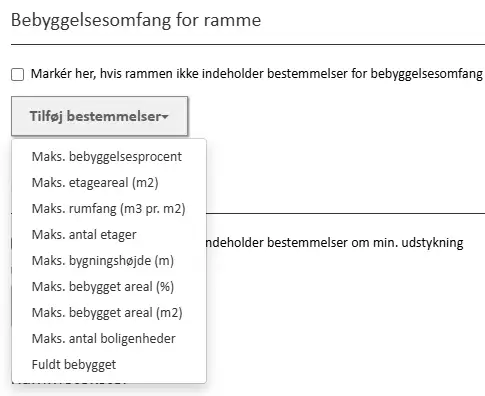Click the caret arrow on Tilføj bestemmelser
485x396 pixels.
pos(165,117)
